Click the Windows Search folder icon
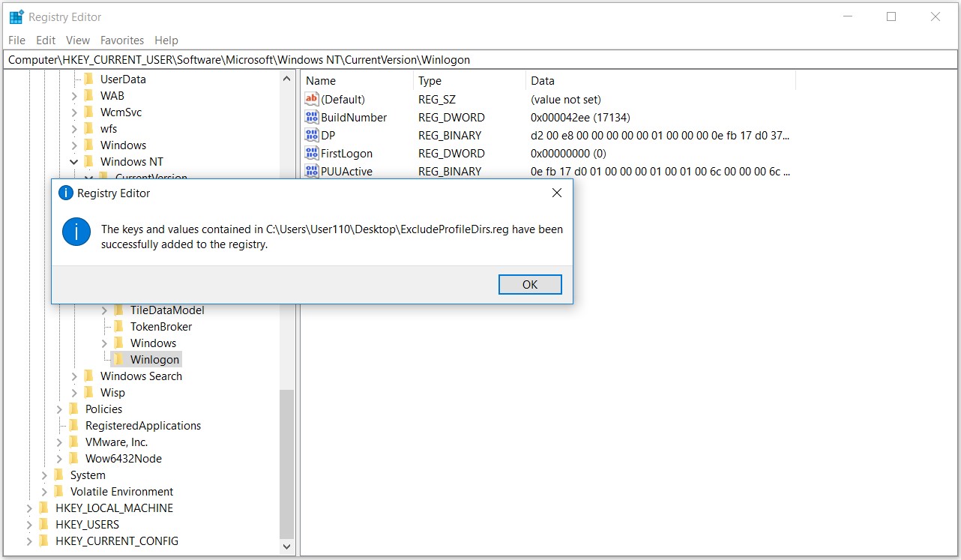961x560 pixels. click(x=89, y=376)
